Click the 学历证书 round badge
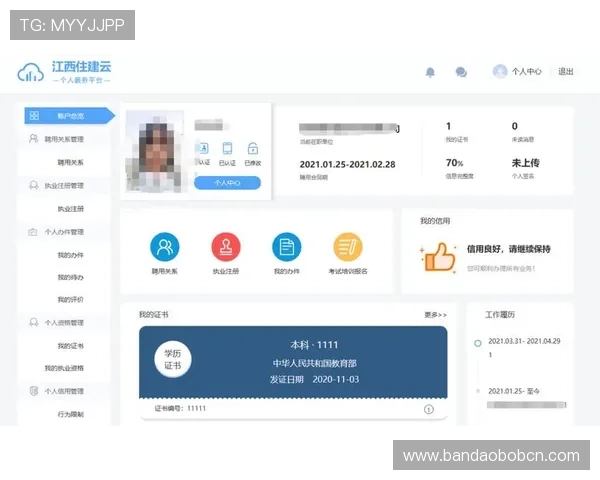 [173, 359]
